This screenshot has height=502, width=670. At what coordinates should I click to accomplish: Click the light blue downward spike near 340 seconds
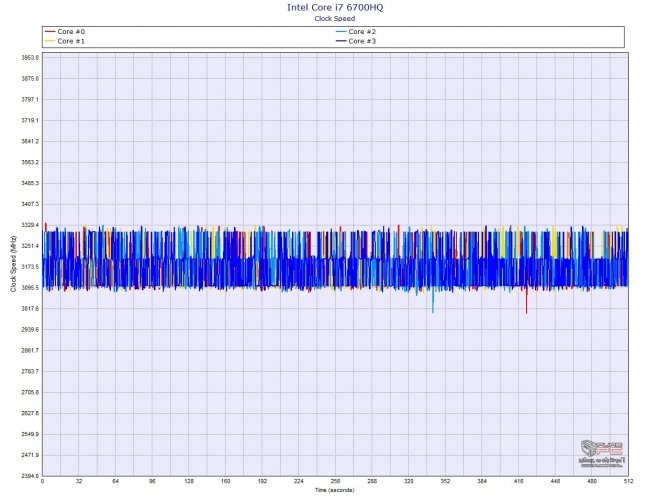pyautogui.click(x=433, y=301)
